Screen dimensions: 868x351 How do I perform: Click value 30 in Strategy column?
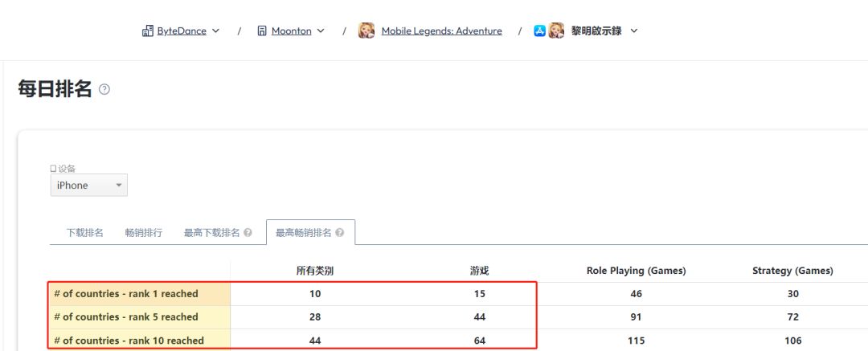click(x=792, y=294)
